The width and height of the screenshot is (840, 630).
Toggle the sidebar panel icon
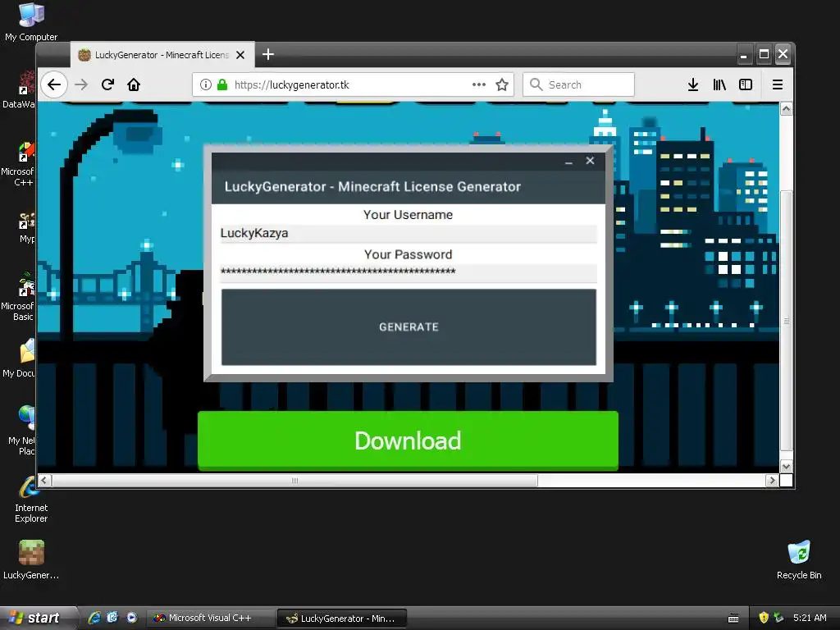pos(746,84)
